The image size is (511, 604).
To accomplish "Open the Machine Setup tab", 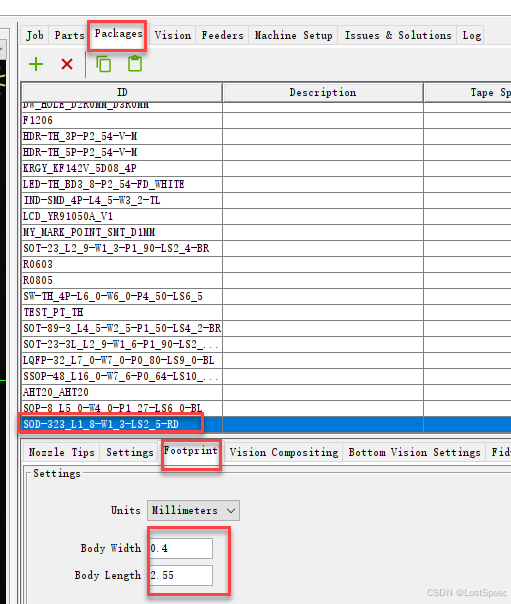I will pos(293,35).
